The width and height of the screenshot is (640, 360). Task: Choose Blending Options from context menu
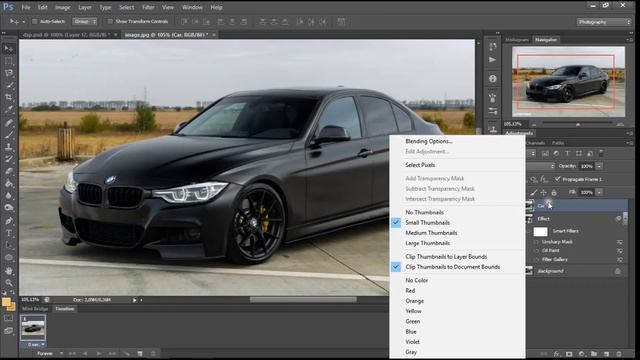[429, 141]
